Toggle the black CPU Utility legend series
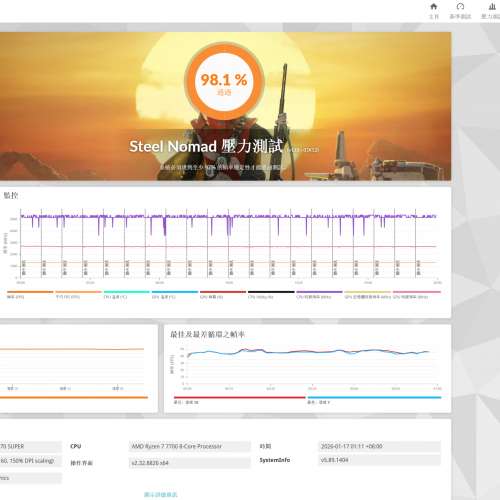The width and height of the screenshot is (500, 500). point(271,294)
